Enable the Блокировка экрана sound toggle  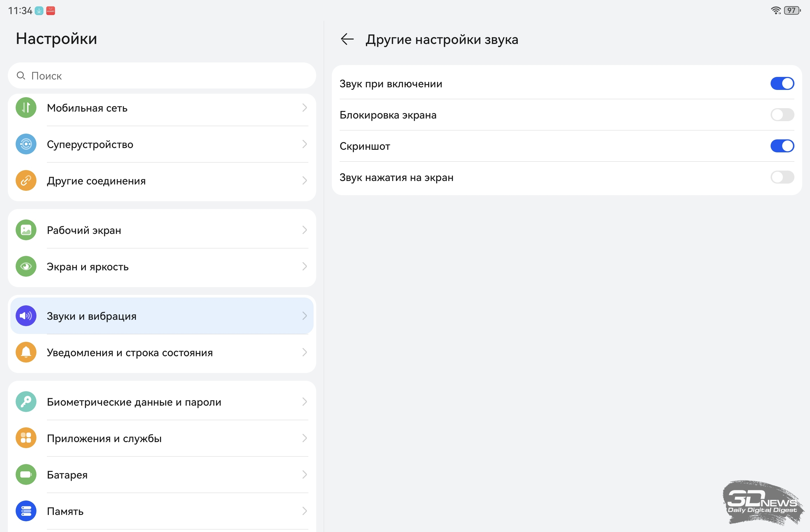(x=782, y=115)
